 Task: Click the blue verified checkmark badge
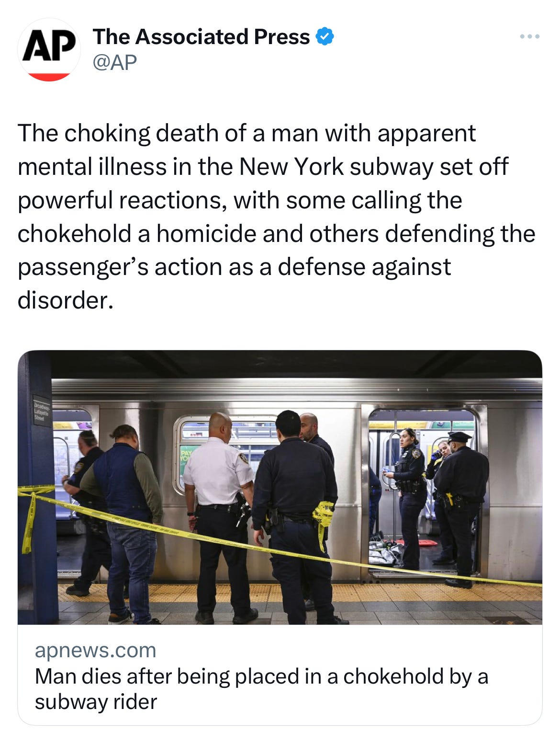click(x=325, y=37)
